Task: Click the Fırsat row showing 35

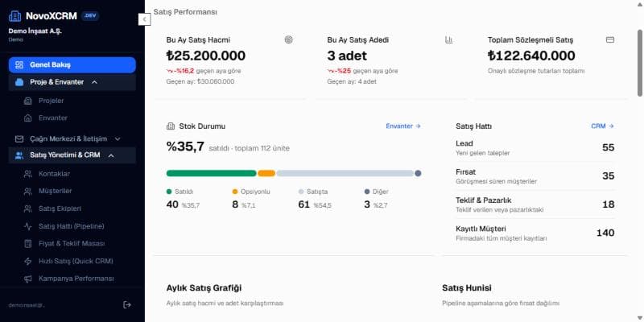Action: tap(535, 176)
